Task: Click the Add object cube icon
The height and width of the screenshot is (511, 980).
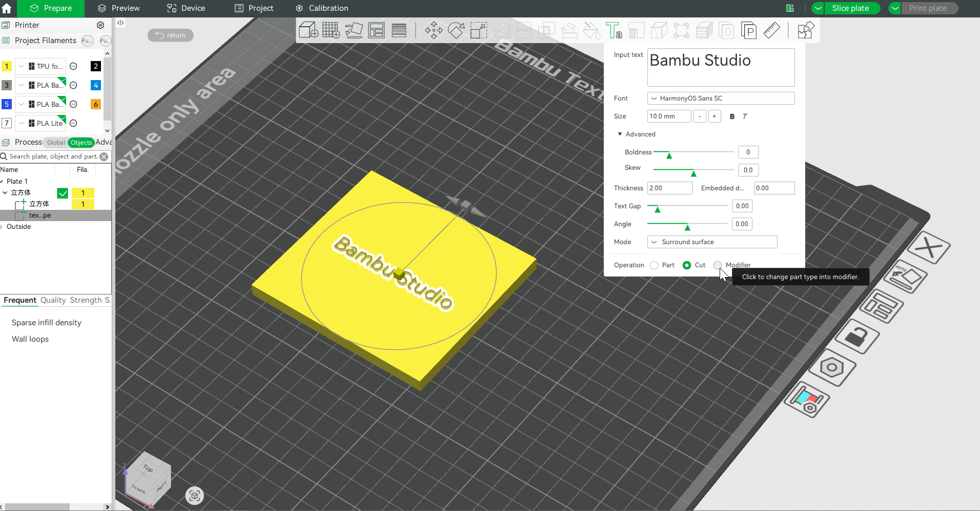Action: (308, 30)
